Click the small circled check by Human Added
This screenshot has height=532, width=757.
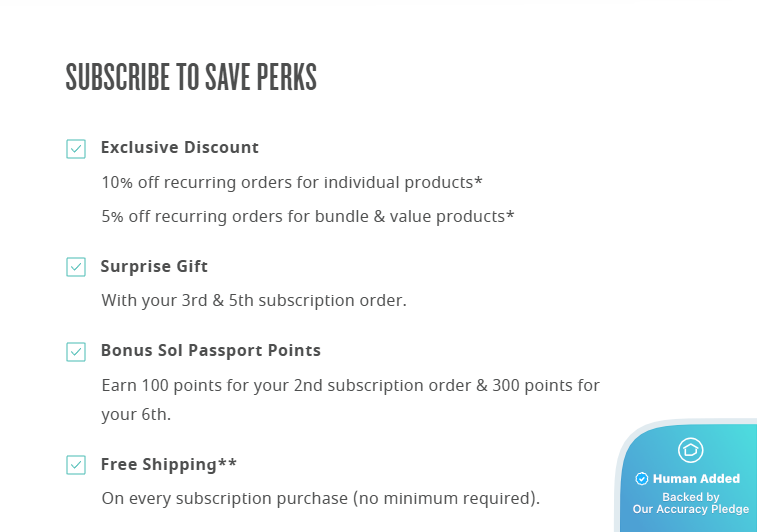pos(642,479)
